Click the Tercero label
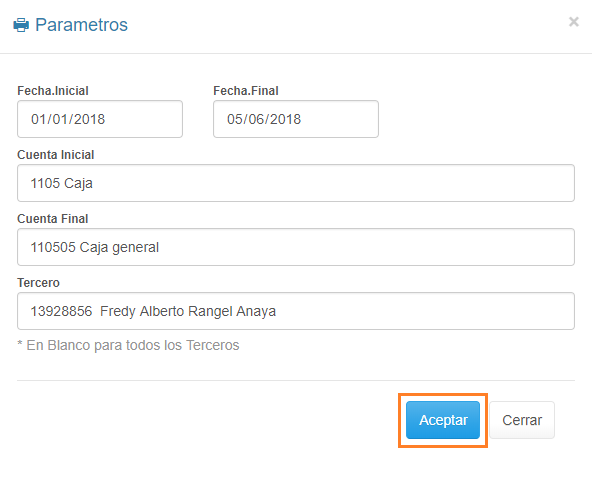Viewport: 592px width, 488px height. click(39, 283)
